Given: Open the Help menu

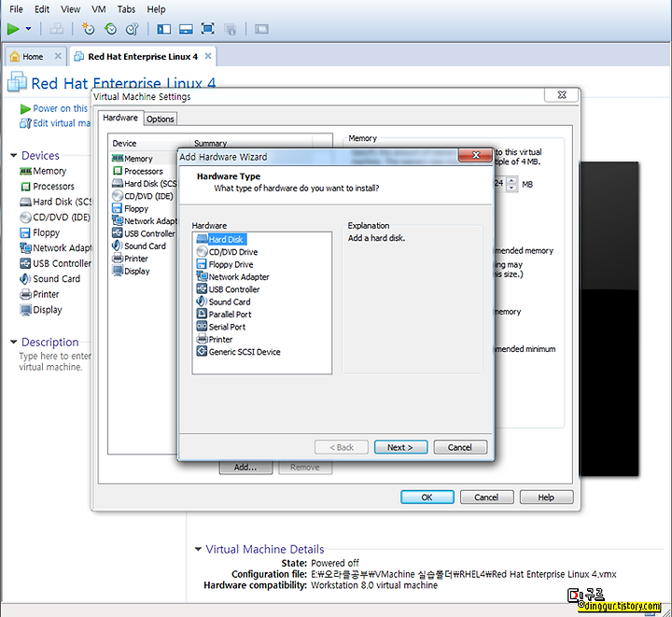Looking at the screenshot, I should click(x=156, y=9).
